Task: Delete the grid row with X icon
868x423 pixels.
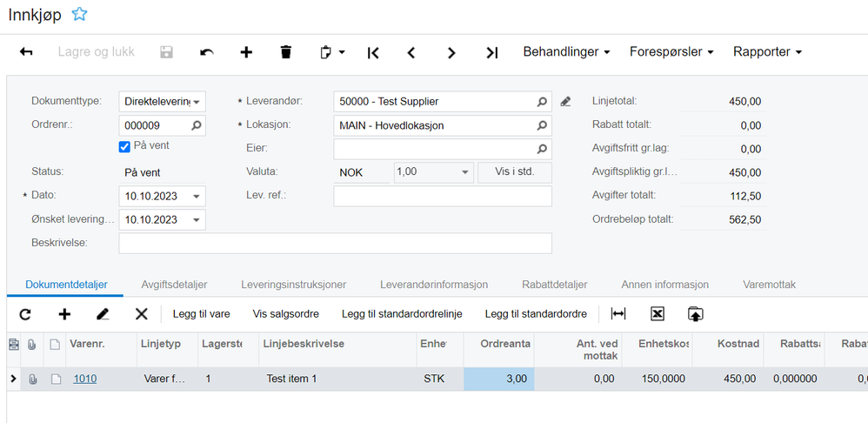Action: (142, 314)
